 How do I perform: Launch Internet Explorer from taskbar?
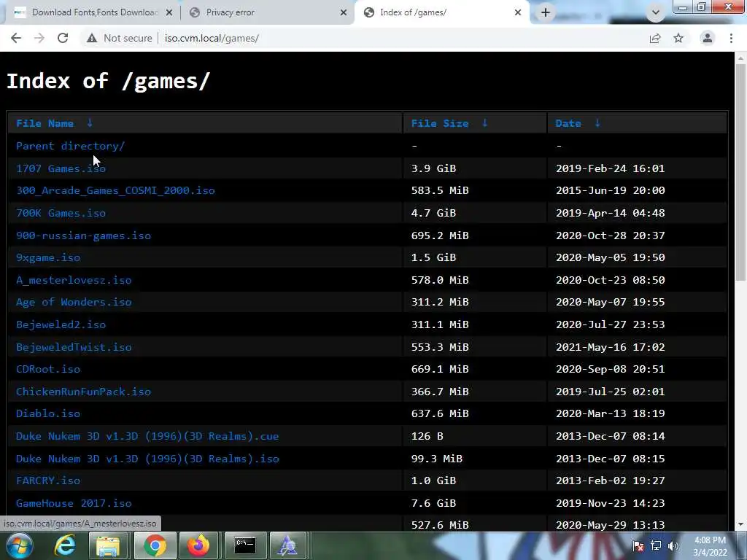tap(64, 545)
